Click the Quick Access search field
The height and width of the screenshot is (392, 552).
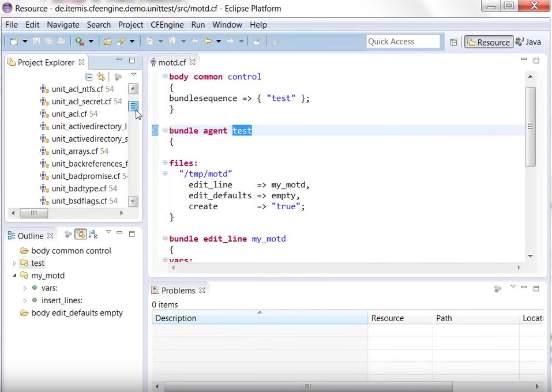[403, 42]
